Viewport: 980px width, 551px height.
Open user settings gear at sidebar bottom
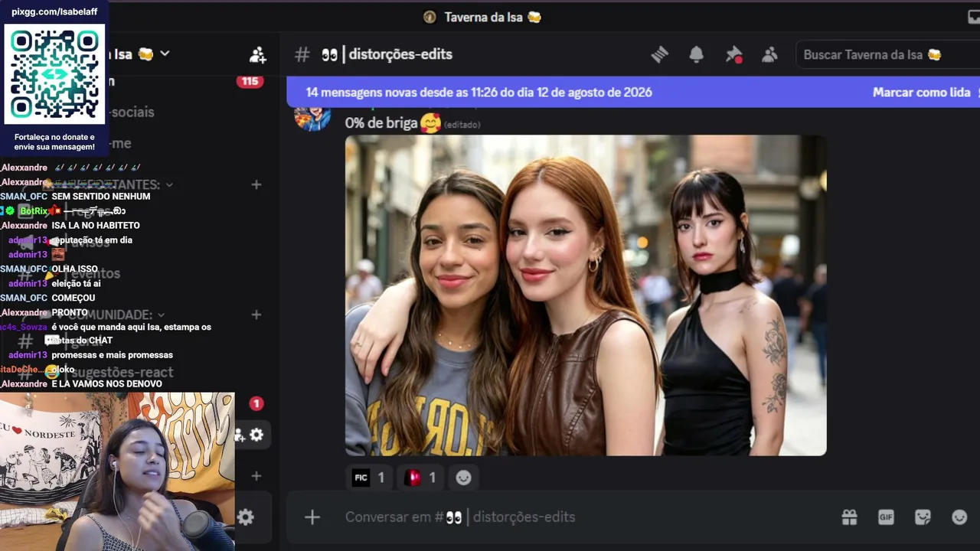(x=245, y=517)
